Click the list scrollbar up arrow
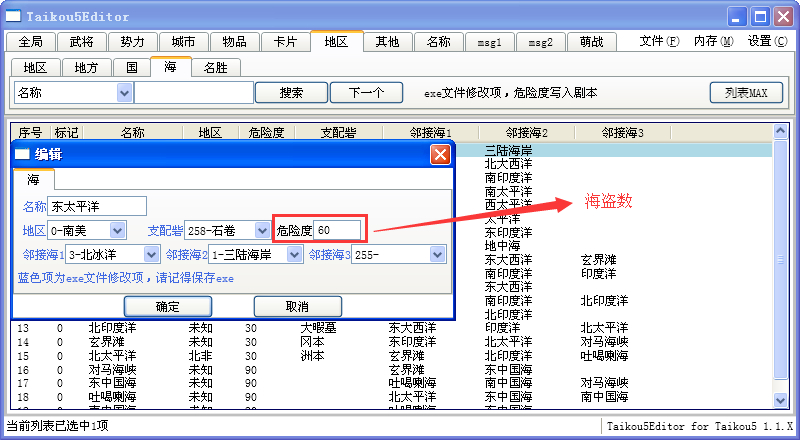Screen dimensions: 800x440 point(780,132)
